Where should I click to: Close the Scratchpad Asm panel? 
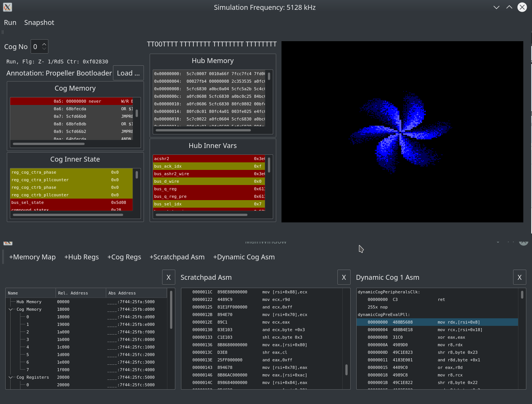coord(344,278)
